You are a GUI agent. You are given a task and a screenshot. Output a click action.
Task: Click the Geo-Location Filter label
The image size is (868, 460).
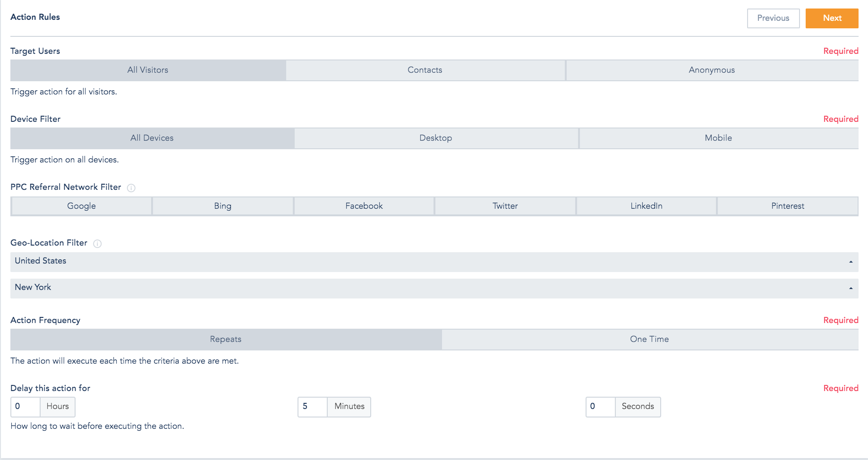49,243
